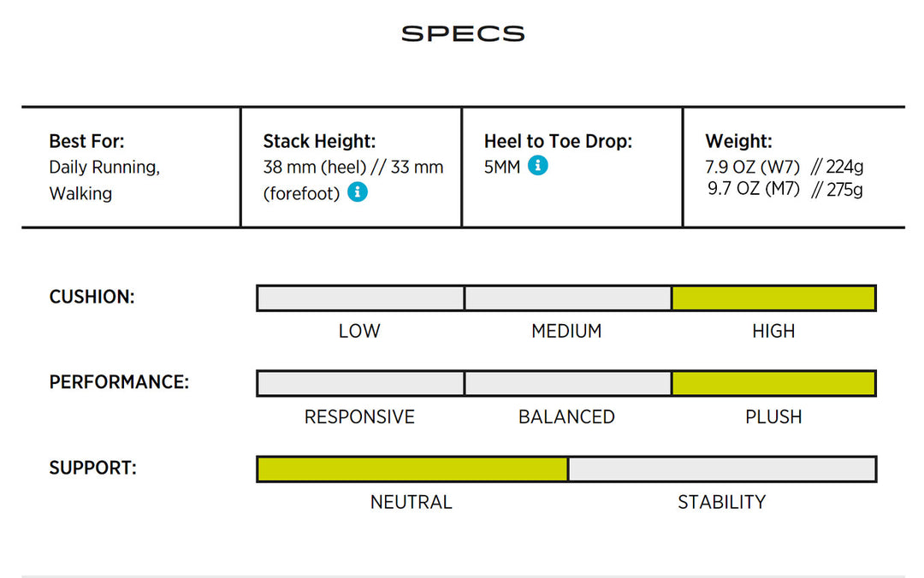
Task: Click the Stack Height info icon
Action: click(358, 192)
